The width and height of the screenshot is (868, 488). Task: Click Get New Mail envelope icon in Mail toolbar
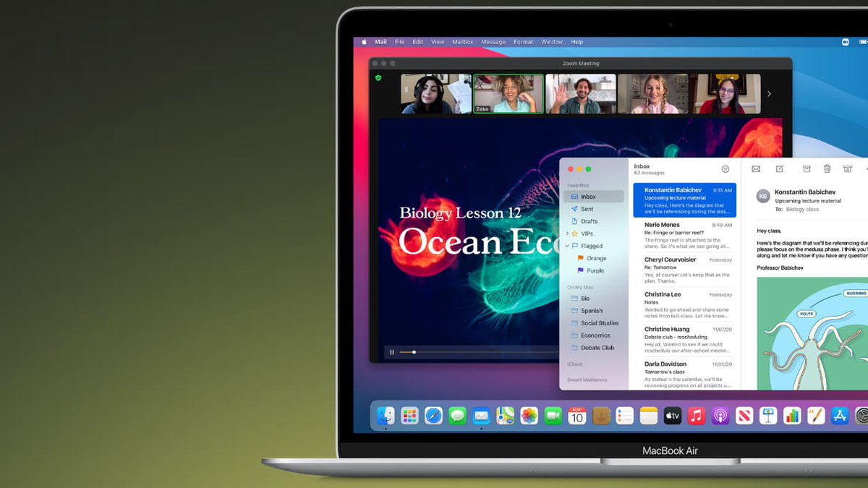[x=756, y=168]
